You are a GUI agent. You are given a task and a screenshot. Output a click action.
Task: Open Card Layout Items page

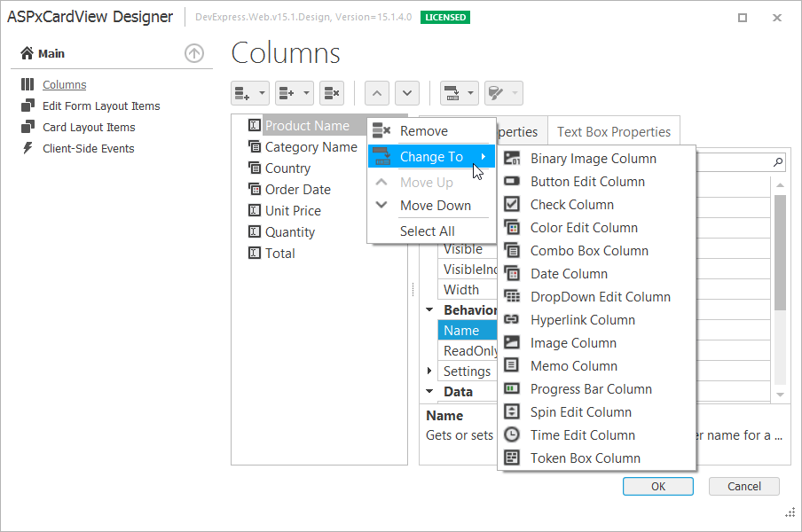[89, 128]
